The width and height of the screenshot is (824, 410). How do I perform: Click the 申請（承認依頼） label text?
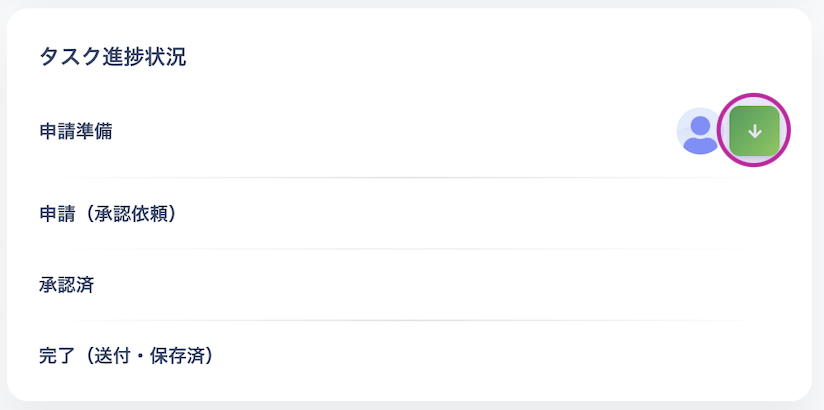(109, 213)
